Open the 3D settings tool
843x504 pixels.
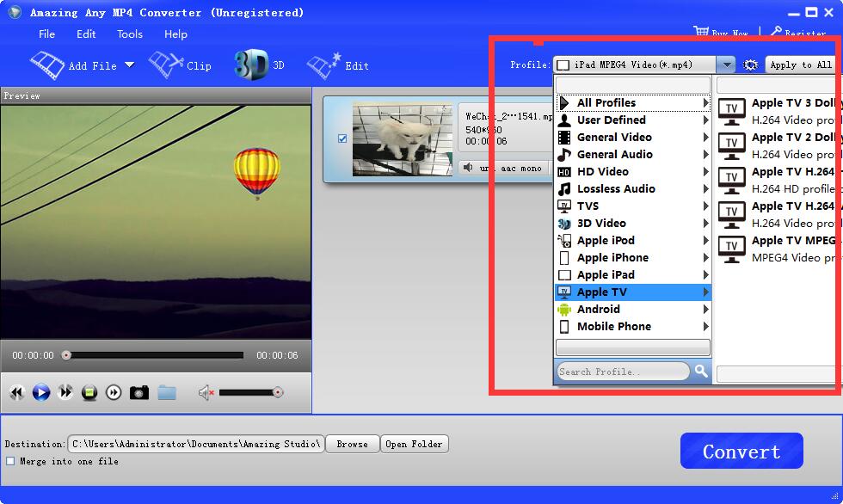[259, 65]
